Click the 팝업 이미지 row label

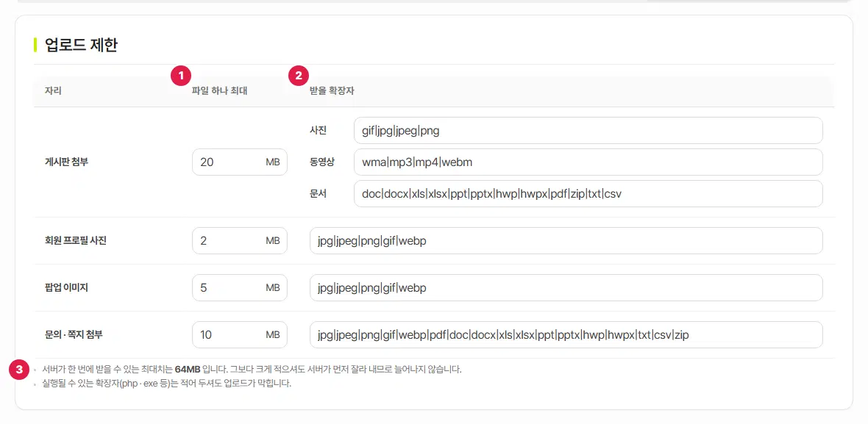pos(66,287)
